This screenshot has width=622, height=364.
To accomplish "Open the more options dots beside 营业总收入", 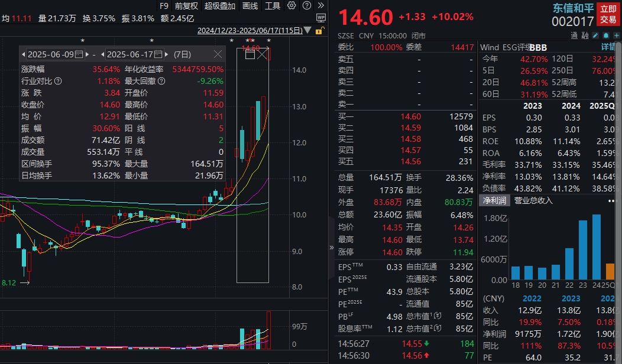I will coord(612,201).
